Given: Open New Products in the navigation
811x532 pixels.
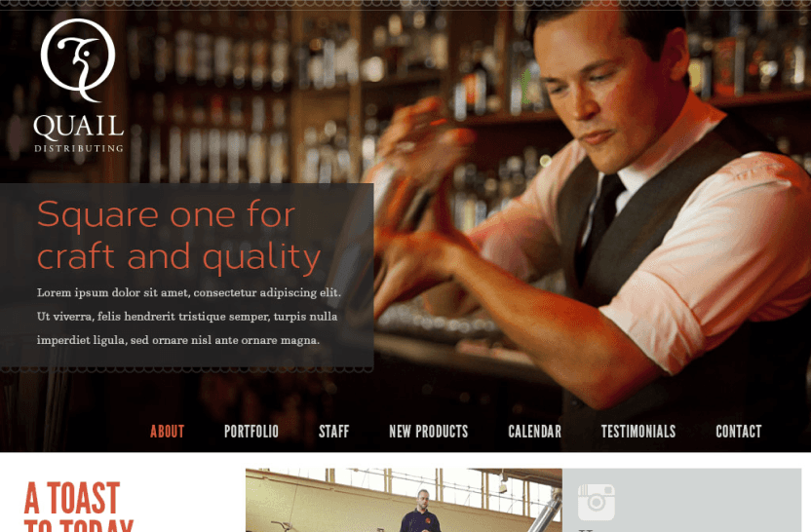Looking at the screenshot, I should pos(429,432).
